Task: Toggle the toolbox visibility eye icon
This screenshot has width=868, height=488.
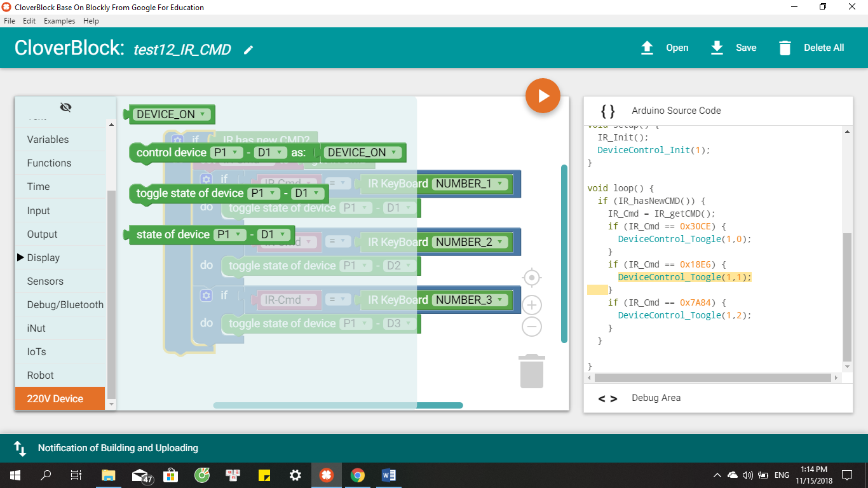Action: tap(65, 107)
